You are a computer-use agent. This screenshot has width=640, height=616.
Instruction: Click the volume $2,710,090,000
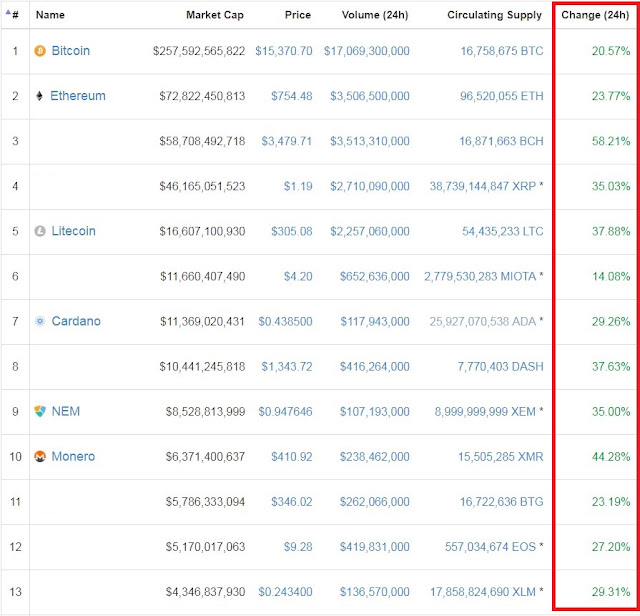pyautogui.click(x=370, y=186)
